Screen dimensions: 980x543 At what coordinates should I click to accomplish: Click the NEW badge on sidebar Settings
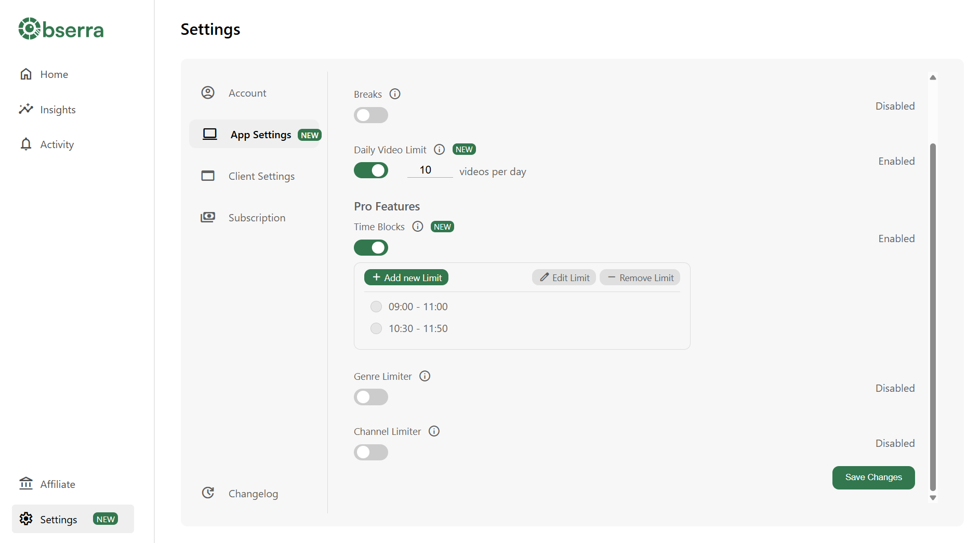[105, 519]
